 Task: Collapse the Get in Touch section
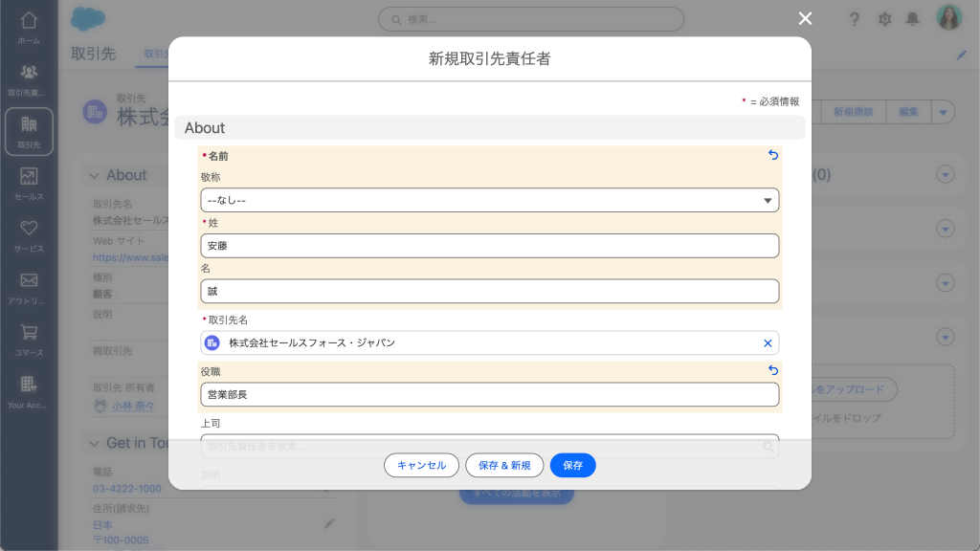coord(94,444)
